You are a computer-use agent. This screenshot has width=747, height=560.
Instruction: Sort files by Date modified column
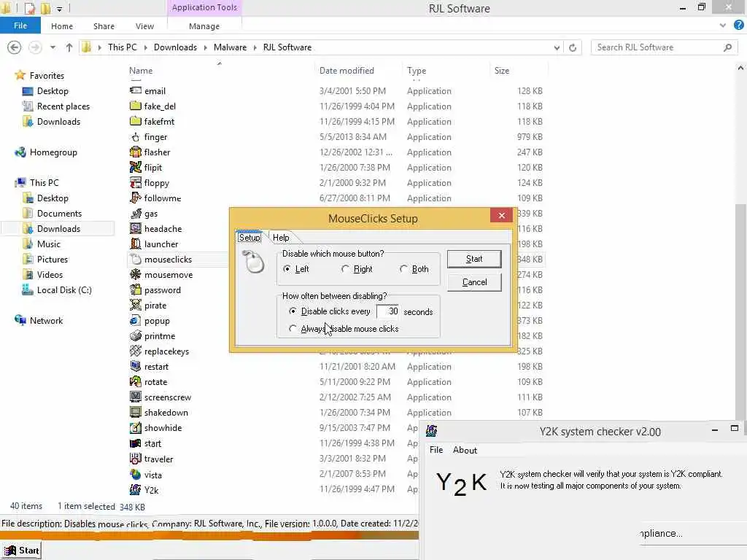[347, 71]
